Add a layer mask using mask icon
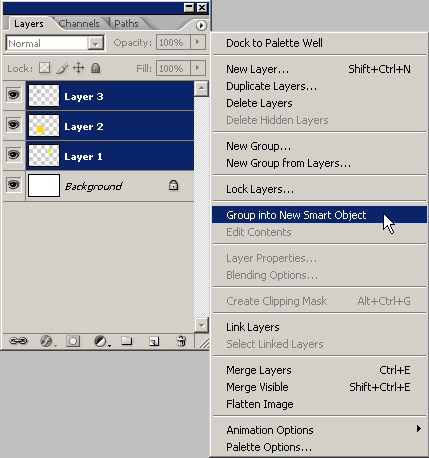Viewport: 429px width, 458px height. [73, 341]
